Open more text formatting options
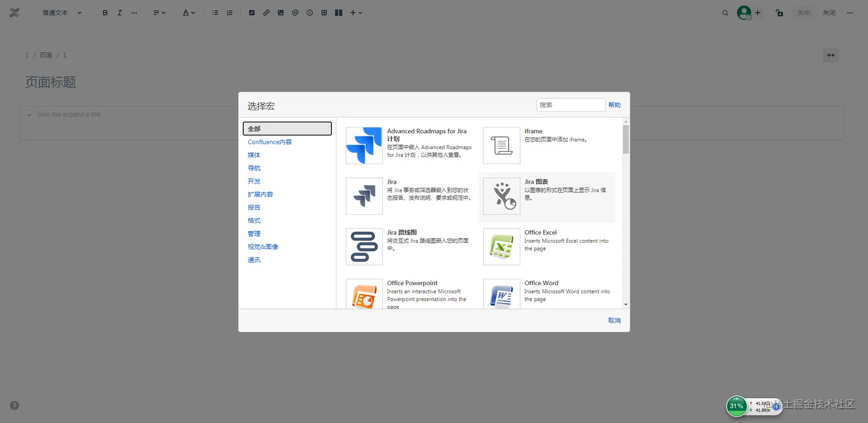 [134, 13]
